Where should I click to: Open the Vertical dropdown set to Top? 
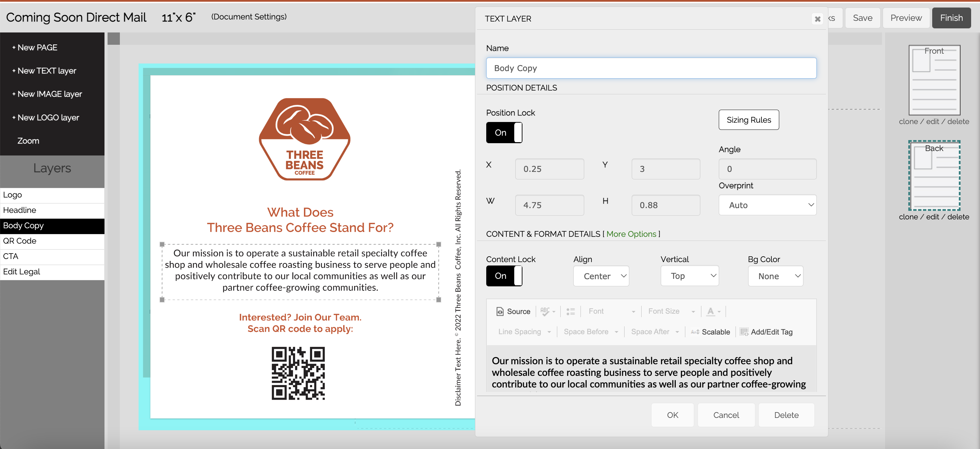pos(689,276)
